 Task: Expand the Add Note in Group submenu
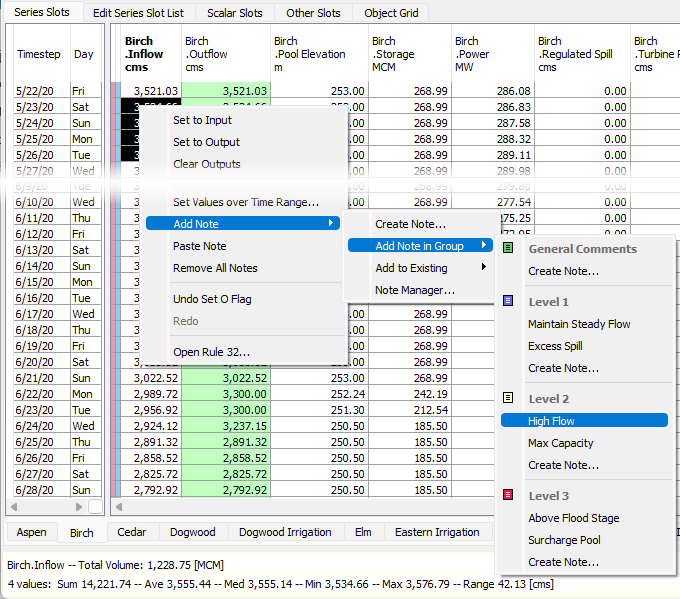click(485, 246)
